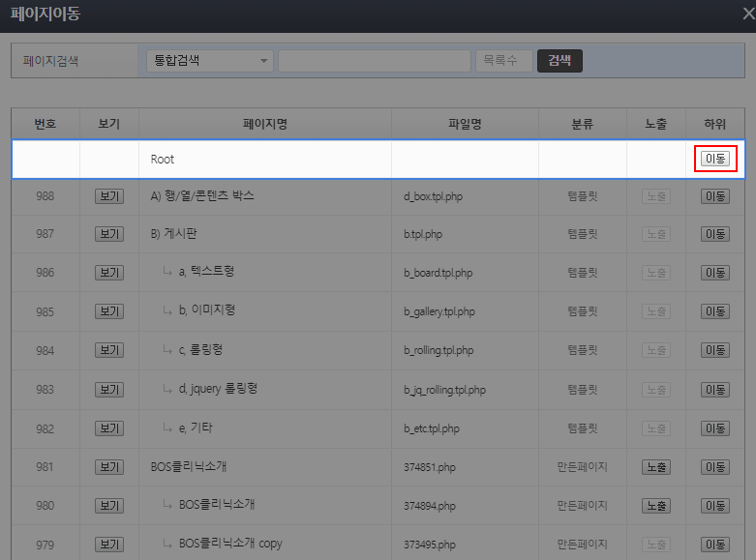Image resolution: width=756 pixels, height=560 pixels.
Task: Click the search keyword text field
Action: [374, 61]
